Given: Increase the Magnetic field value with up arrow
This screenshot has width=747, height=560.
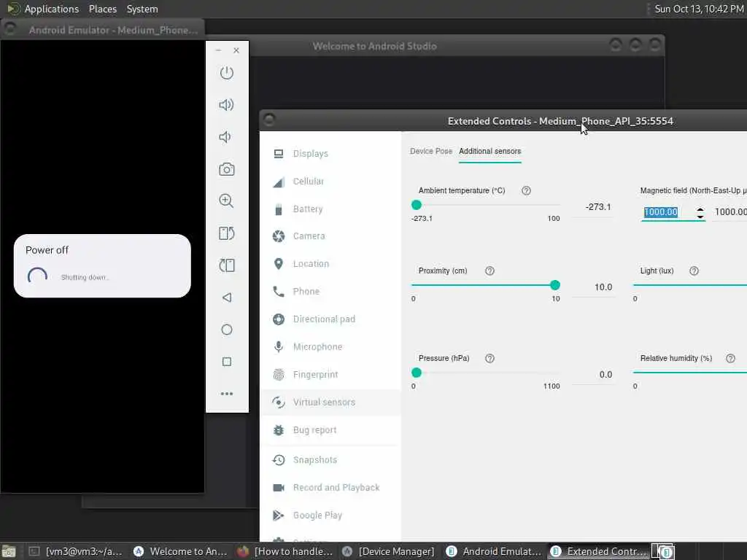Looking at the screenshot, I should pyautogui.click(x=700, y=209).
